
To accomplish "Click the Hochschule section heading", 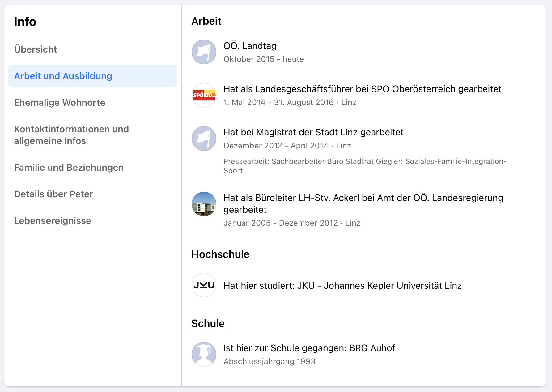I will pyautogui.click(x=220, y=254).
